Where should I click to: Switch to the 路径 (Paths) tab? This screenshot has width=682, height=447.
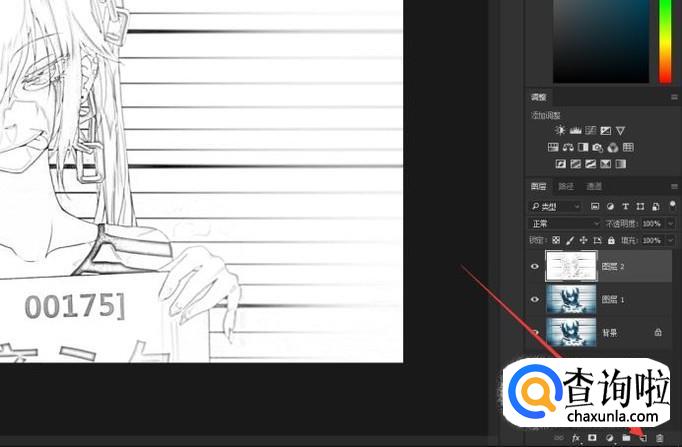[566, 187]
